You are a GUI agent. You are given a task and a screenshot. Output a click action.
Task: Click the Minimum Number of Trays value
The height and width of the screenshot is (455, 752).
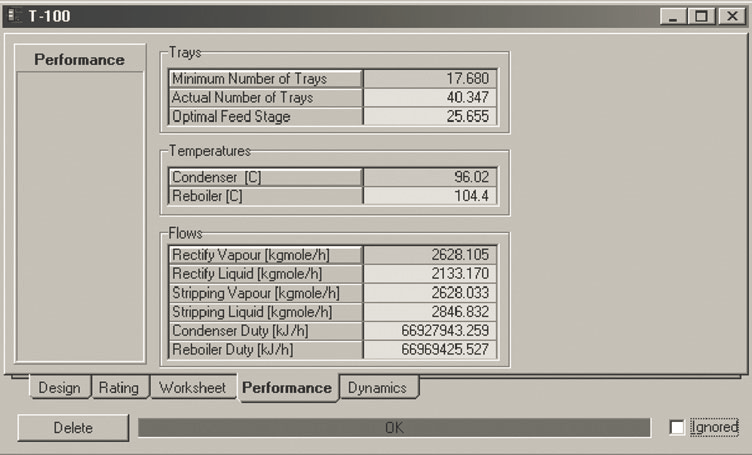pos(430,79)
